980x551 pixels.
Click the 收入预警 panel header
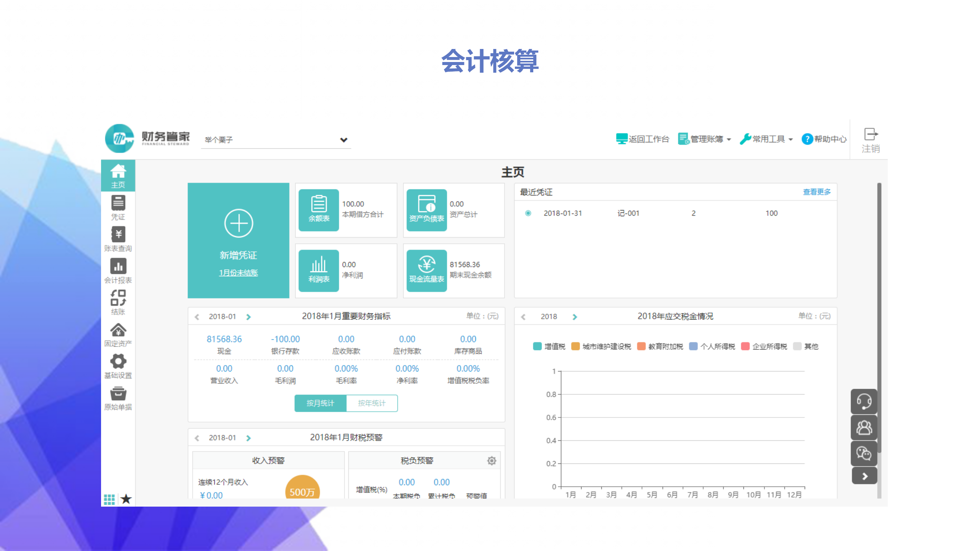point(268,460)
